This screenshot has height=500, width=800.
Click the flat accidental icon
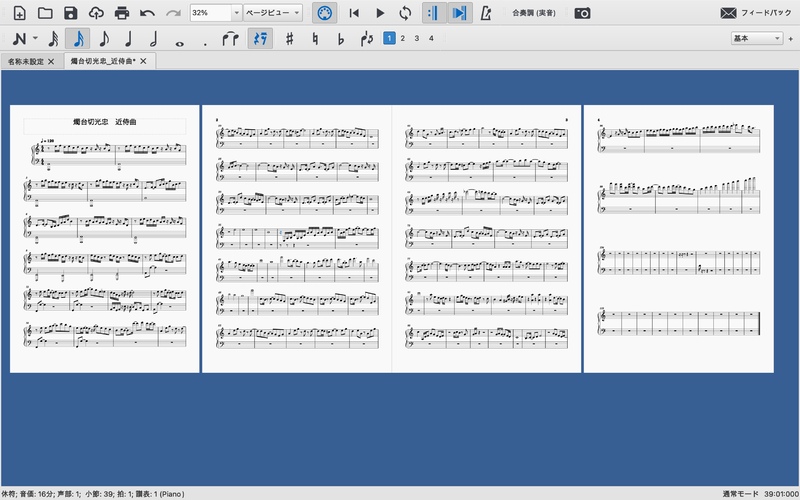click(340, 39)
